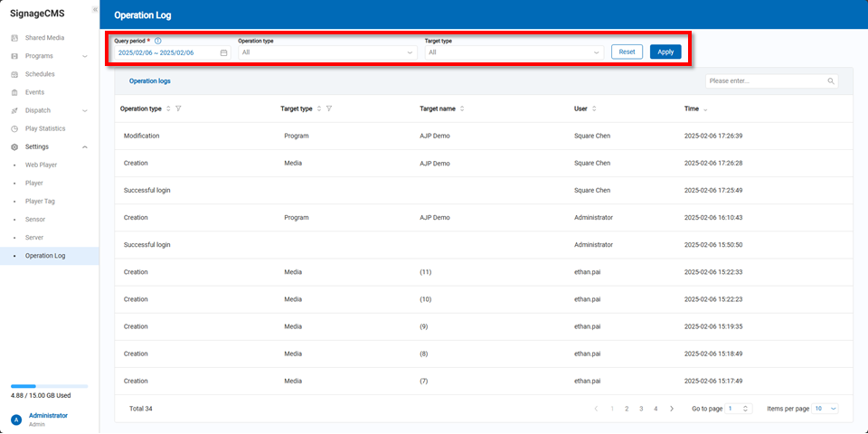868x434 pixels.
Task: Sort the Target name column
Action: (x=462, y=108)
